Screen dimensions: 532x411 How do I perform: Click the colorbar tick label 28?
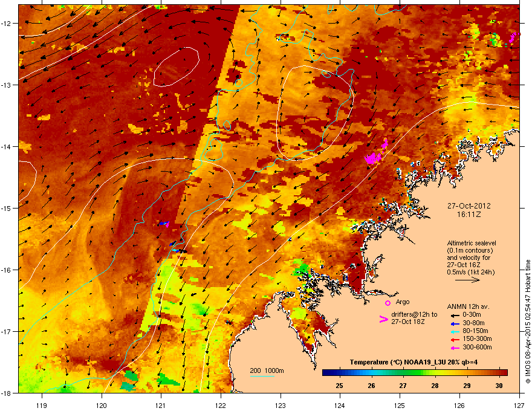coord(435,386)
